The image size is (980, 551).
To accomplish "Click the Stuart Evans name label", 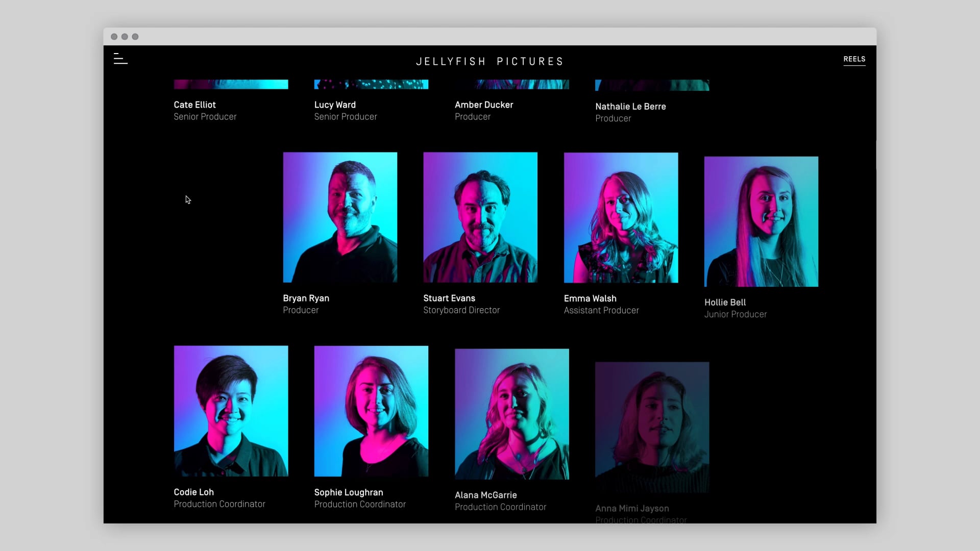I will pyautogui.click(x=449, y=298).
